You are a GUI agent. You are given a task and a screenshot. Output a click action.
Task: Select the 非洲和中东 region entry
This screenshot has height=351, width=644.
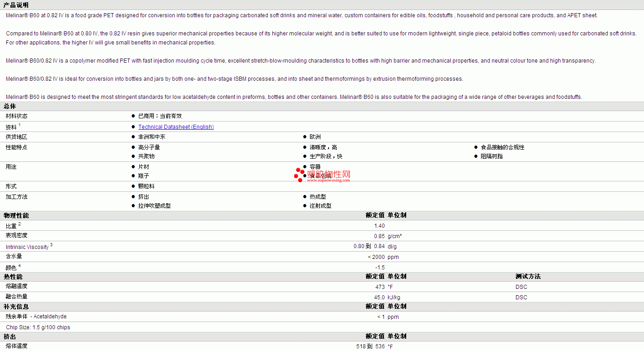(152, 137)
